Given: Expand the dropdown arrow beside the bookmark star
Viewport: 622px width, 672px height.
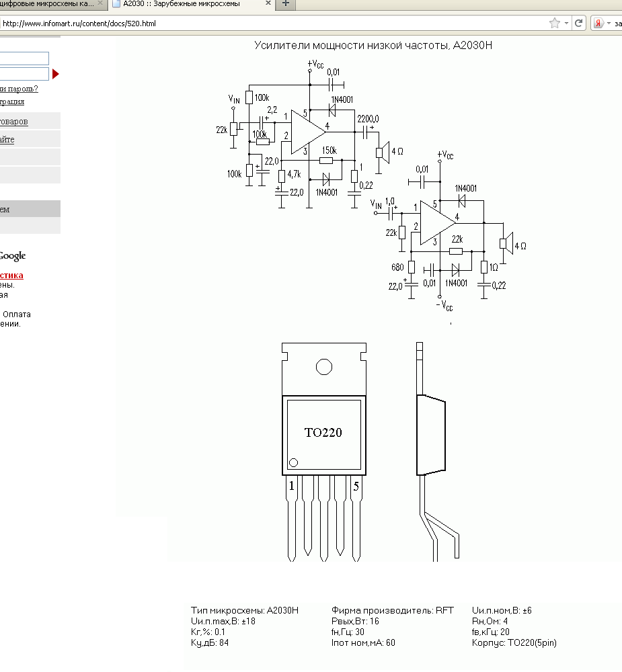Looking at the screenshot, I should (566, 23).
